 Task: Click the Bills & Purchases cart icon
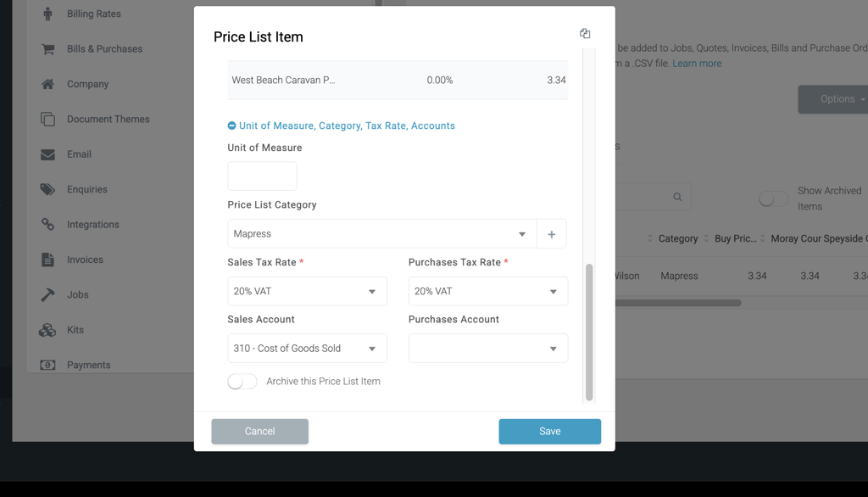pyautogui.click(x=48, y=49)
